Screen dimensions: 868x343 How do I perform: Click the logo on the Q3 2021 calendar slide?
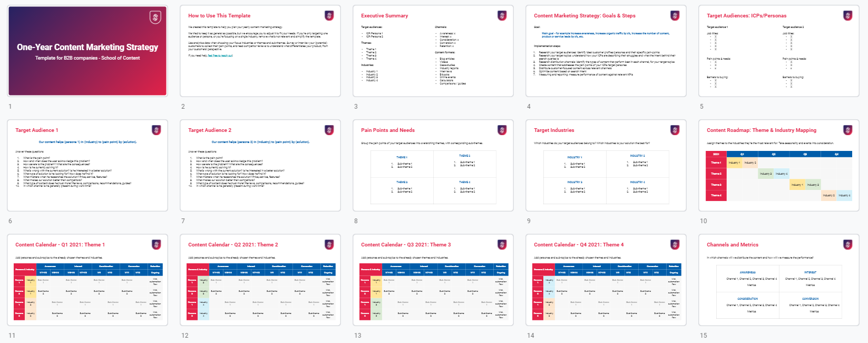[x=502, y=244]
